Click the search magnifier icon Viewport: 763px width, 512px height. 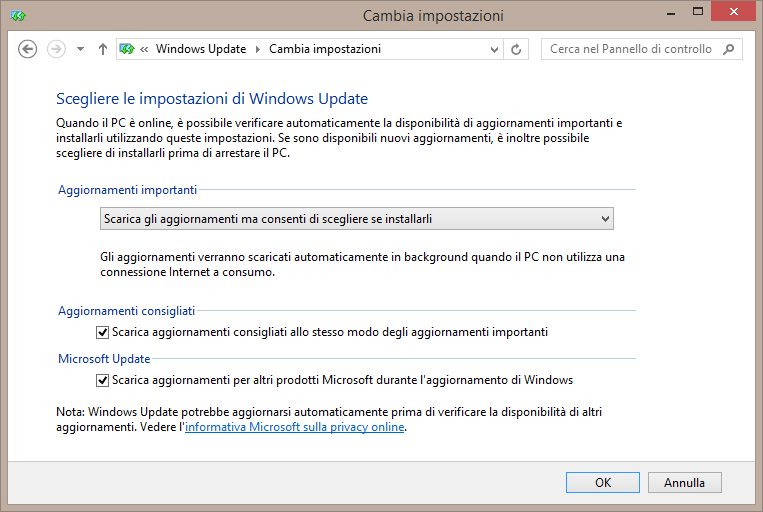(x=729, y=49)
